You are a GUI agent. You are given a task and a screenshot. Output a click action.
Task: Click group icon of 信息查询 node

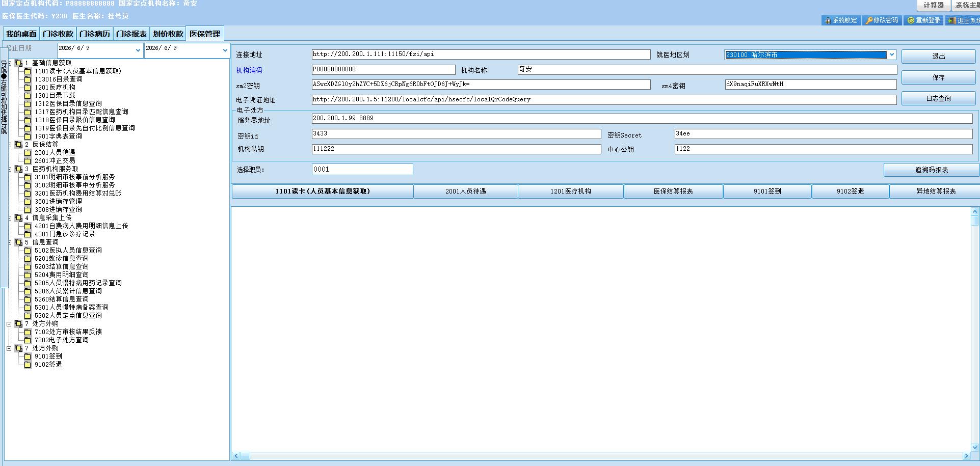[18, 242]
